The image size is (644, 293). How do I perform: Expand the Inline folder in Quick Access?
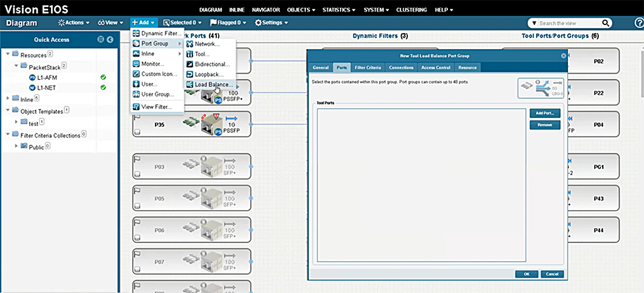8,99
